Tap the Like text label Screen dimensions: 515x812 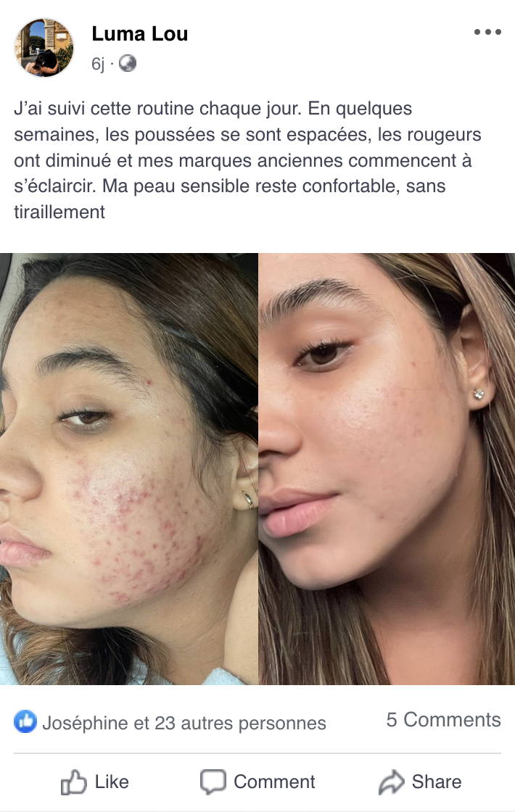[x=112, y=782]
